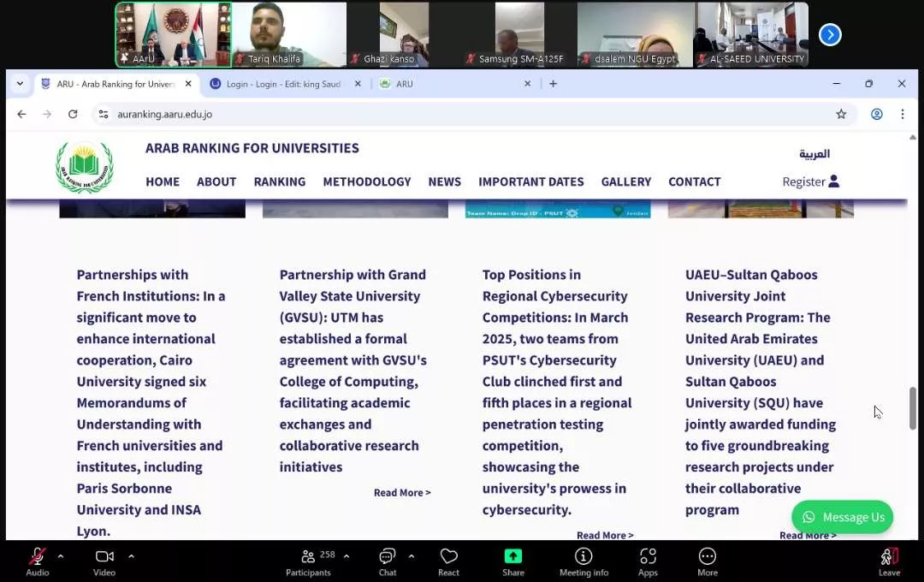
Task: Read More on Grand Valley State partnership
Action: (x=402, y=492)
